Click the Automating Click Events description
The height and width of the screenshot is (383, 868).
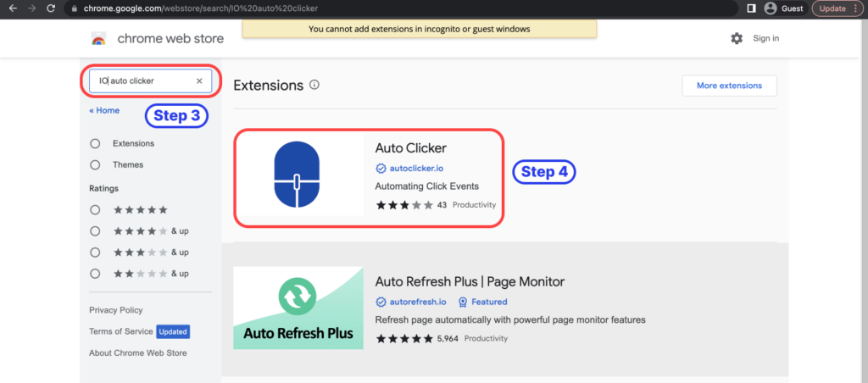pyautogui.click(x=427, y=186)
